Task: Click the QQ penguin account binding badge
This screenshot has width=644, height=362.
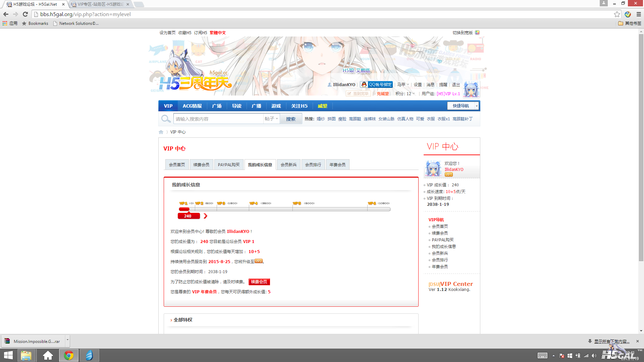Action: (x=376, y=84)
